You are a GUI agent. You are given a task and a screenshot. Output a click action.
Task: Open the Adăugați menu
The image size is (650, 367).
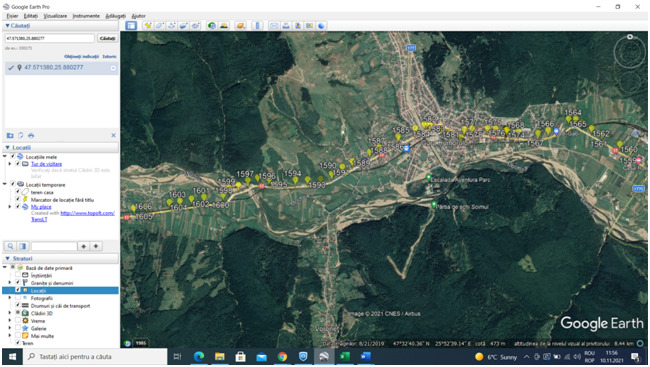[116, 16]
